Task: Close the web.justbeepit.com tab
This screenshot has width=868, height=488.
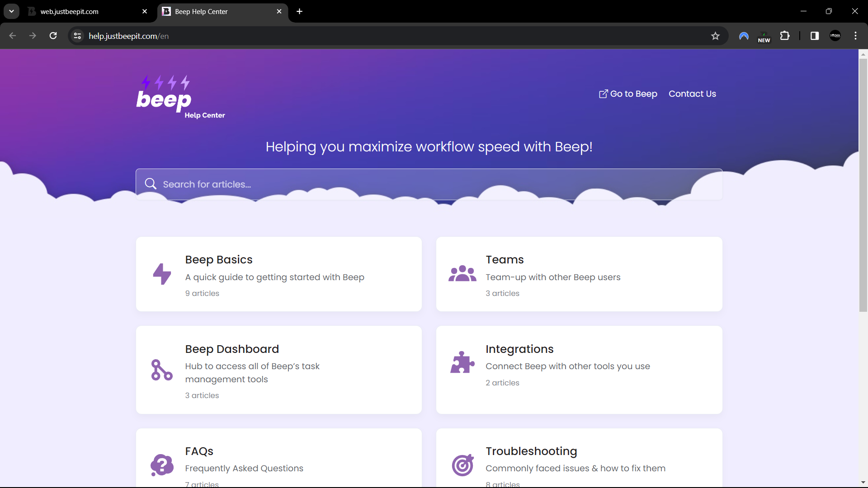Action: click(x=145, y=11)
